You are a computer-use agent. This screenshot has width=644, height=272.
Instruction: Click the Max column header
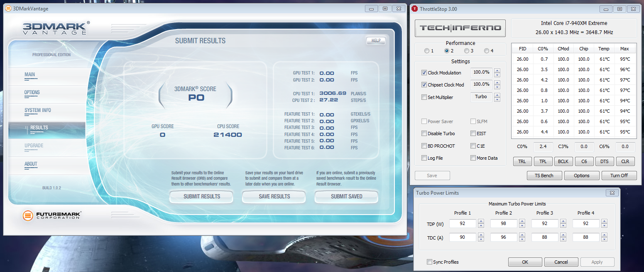624,49
